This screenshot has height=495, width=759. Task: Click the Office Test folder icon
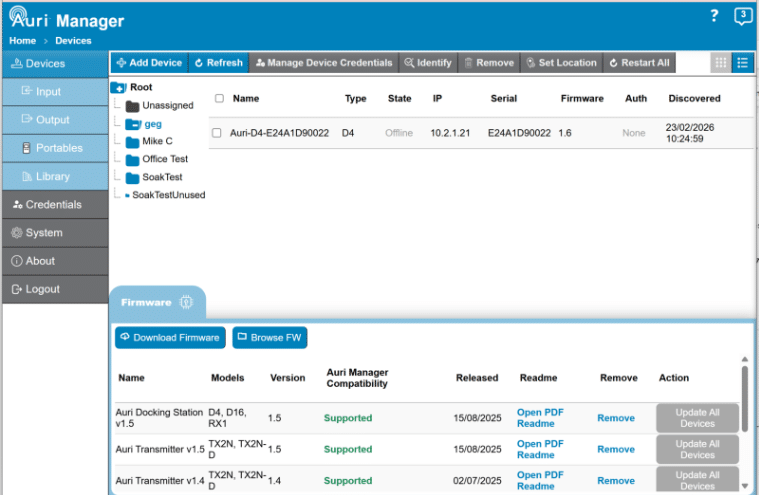click(132, 160)
